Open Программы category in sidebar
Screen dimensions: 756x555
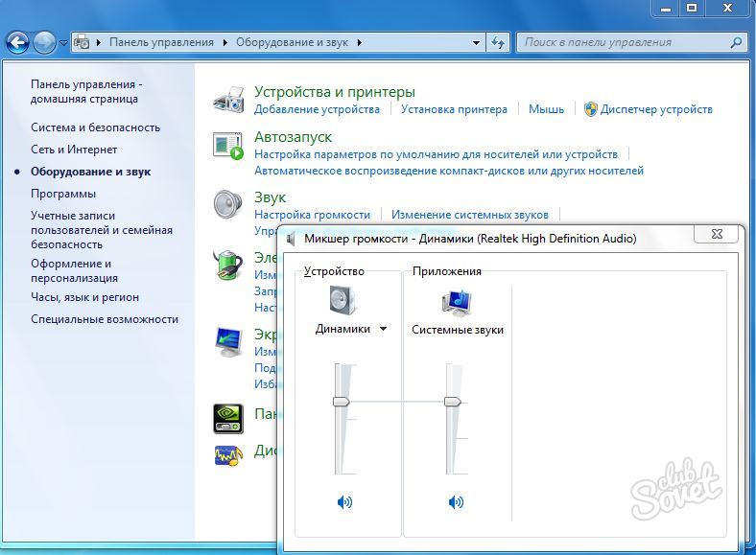62,194
